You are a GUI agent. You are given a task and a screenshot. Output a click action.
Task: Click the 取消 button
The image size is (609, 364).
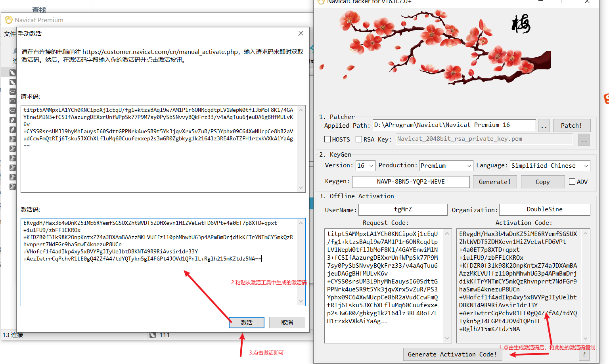(287, 322)
